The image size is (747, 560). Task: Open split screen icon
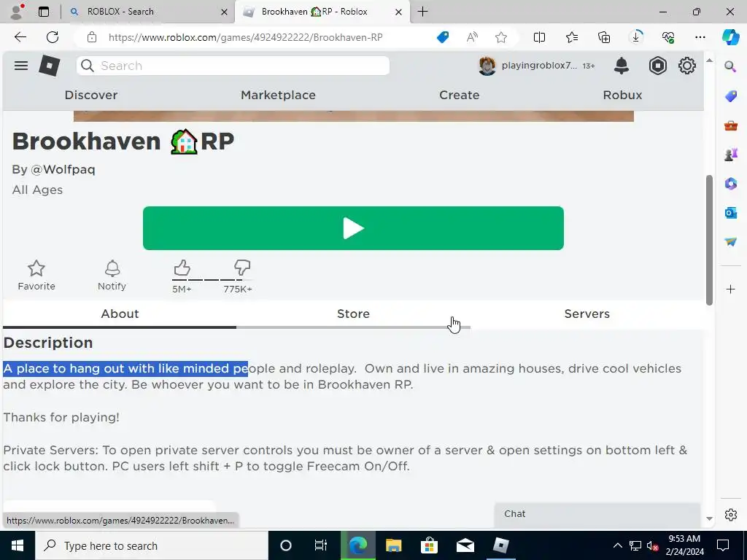pyautogui.click(x=539, y=37)
